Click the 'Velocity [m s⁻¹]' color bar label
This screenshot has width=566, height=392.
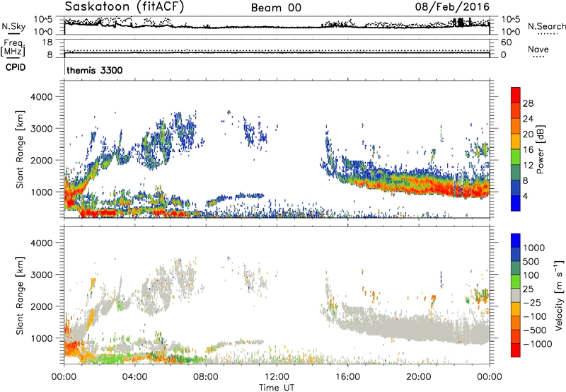pos(560,295)
